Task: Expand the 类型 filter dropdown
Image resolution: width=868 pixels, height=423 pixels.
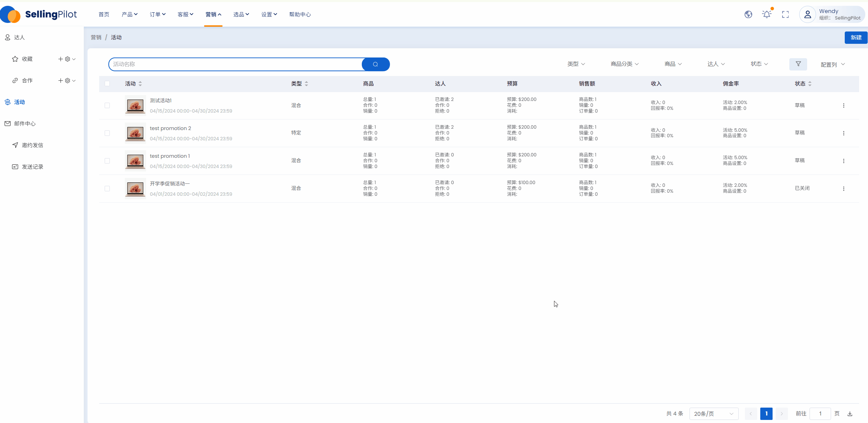Action: pyautogui.click(x=576, y=64)
